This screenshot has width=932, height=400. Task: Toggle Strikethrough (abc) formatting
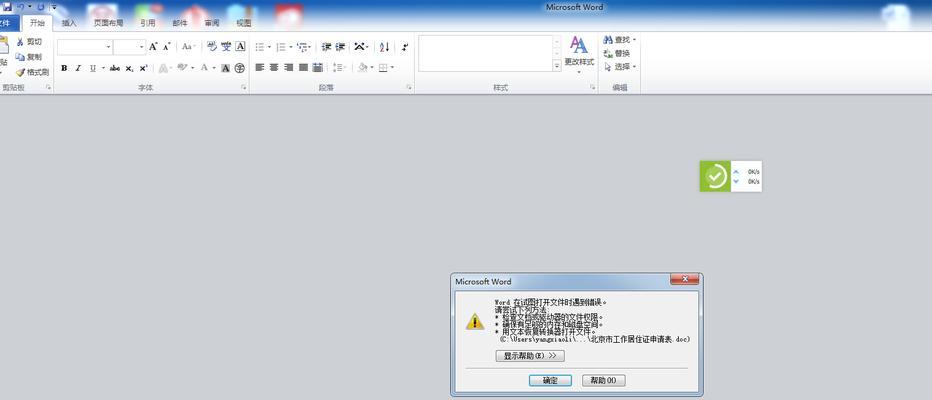115,68
